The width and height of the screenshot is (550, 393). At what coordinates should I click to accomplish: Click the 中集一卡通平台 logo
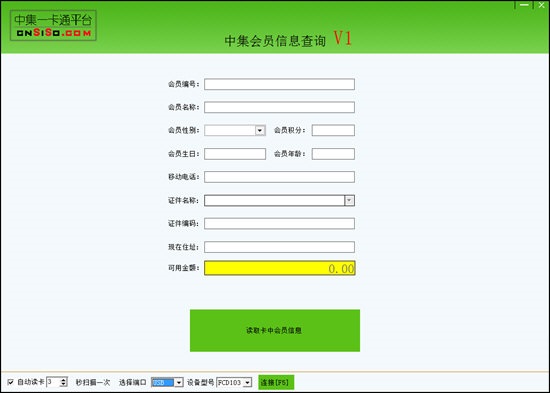(x=53, y=25)
